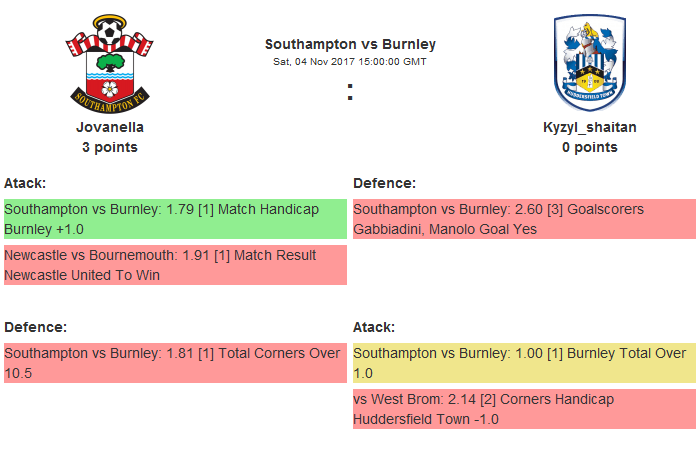This screenshot has height=460, width=700.
Task: Click Jovanella's 3 points label
Action: [110, 147]
